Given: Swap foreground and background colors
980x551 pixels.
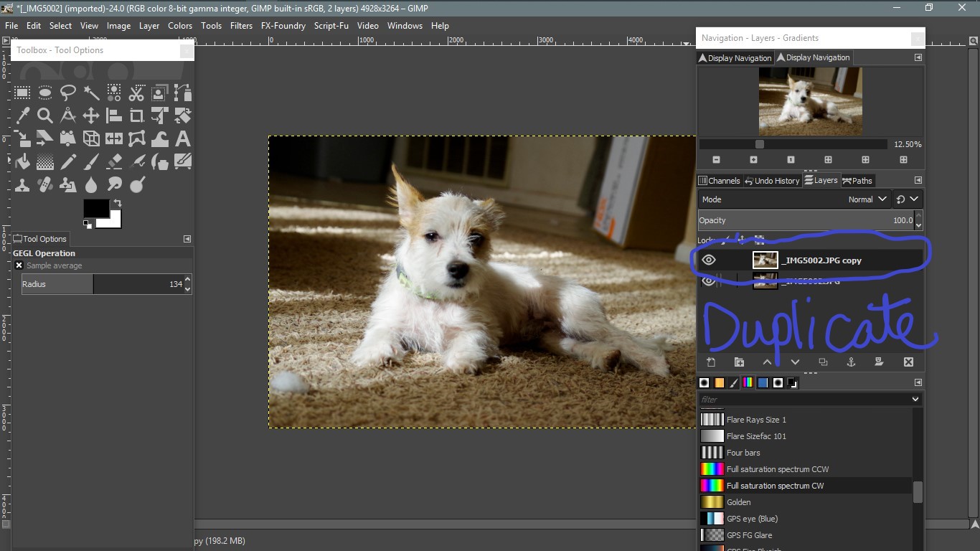Looking at the screenshot, I should coord(118,204).
